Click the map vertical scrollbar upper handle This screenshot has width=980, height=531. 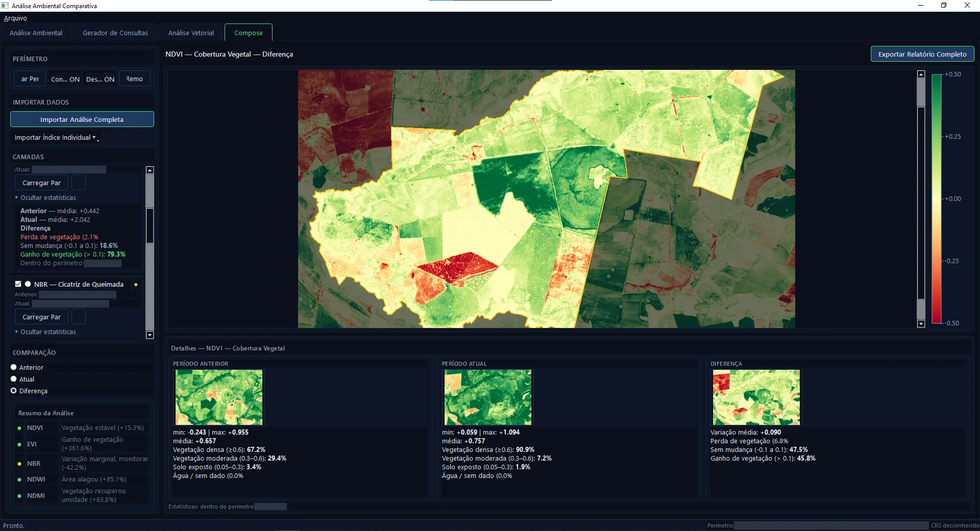click(921, 92)
